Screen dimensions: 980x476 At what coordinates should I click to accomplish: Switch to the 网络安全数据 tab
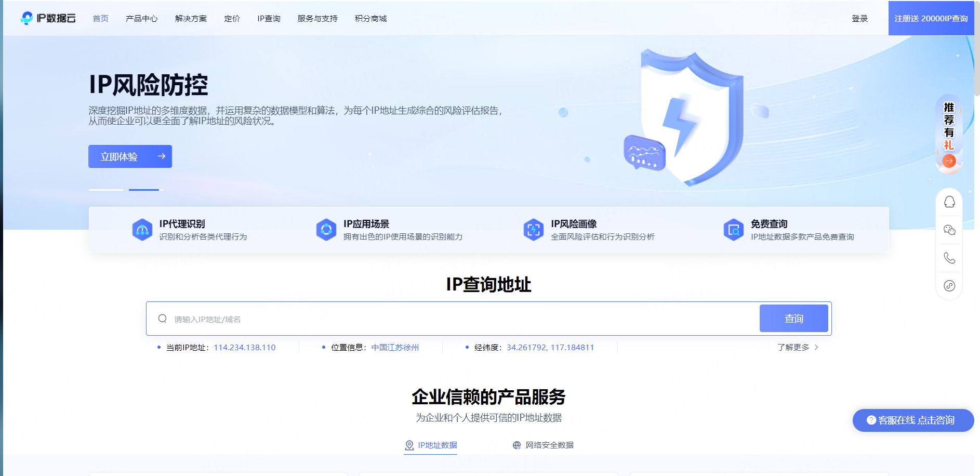[x=543, y=445]
